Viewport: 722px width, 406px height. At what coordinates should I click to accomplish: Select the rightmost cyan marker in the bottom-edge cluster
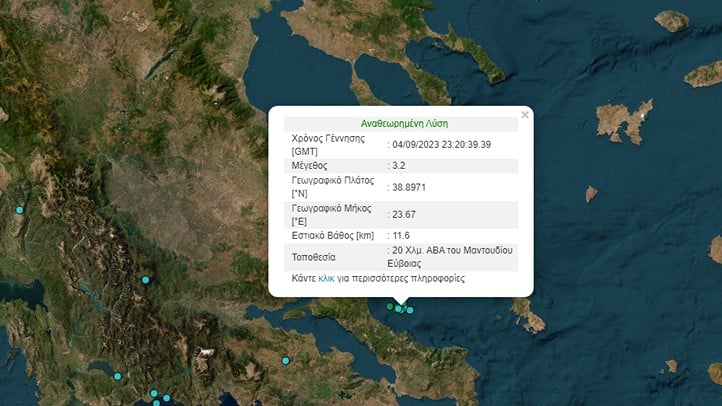pos(167,398)
